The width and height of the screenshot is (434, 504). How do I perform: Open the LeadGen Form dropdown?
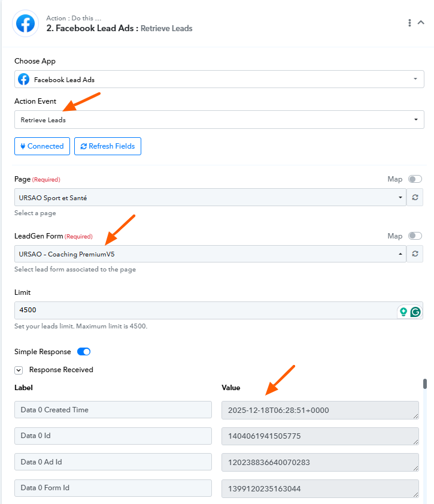(210, 254)
